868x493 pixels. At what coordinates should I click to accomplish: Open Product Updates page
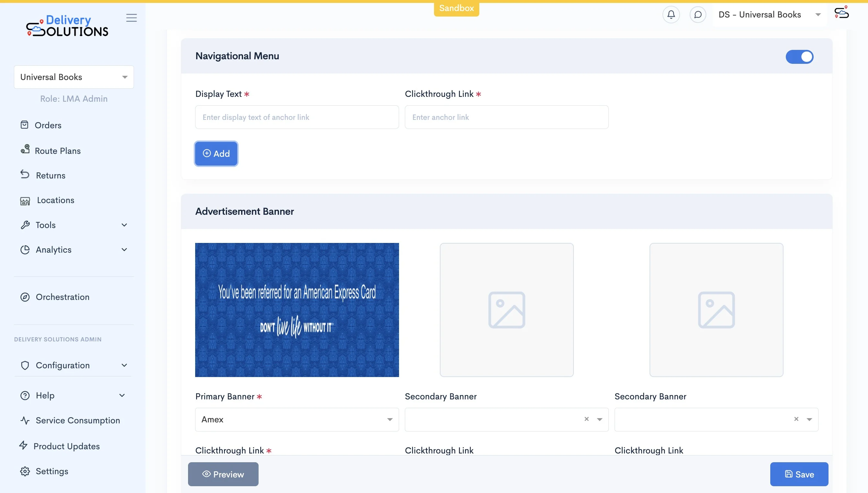pyautogui.click(x=67, y=446)
